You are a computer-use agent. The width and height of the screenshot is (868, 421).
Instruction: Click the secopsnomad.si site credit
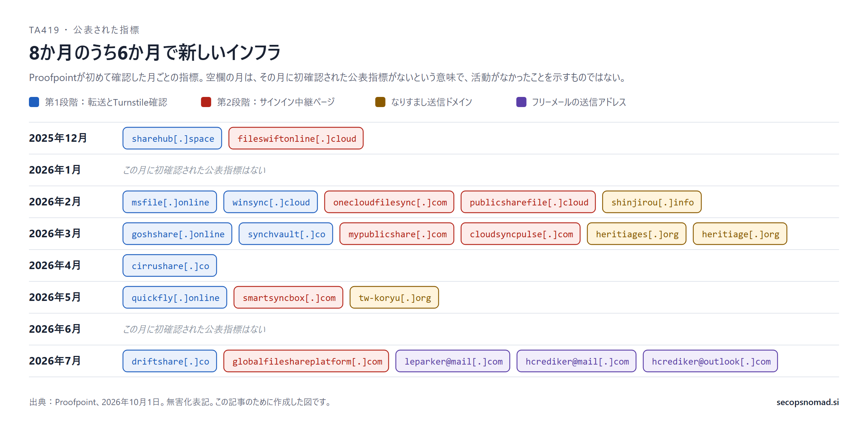coord(808,402)
